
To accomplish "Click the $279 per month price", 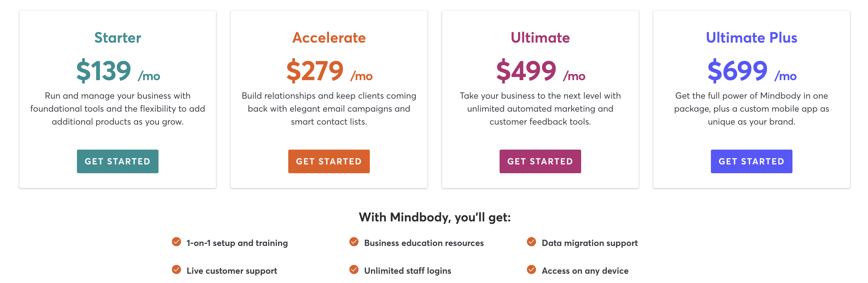I will 329,71.
